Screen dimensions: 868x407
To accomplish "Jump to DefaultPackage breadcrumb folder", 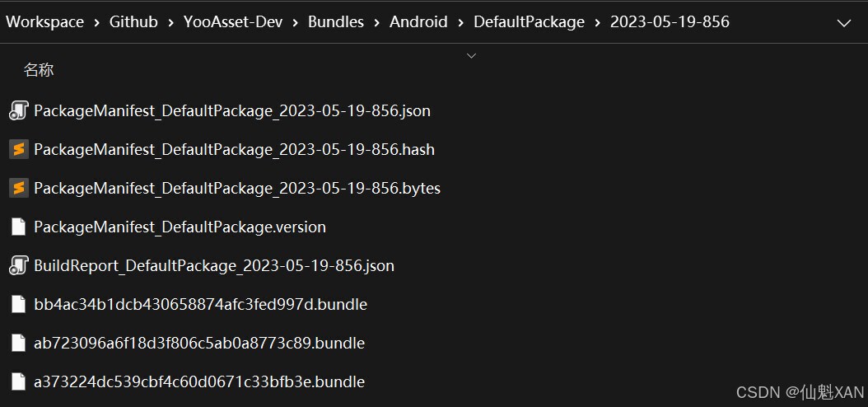I will [529, 22].
